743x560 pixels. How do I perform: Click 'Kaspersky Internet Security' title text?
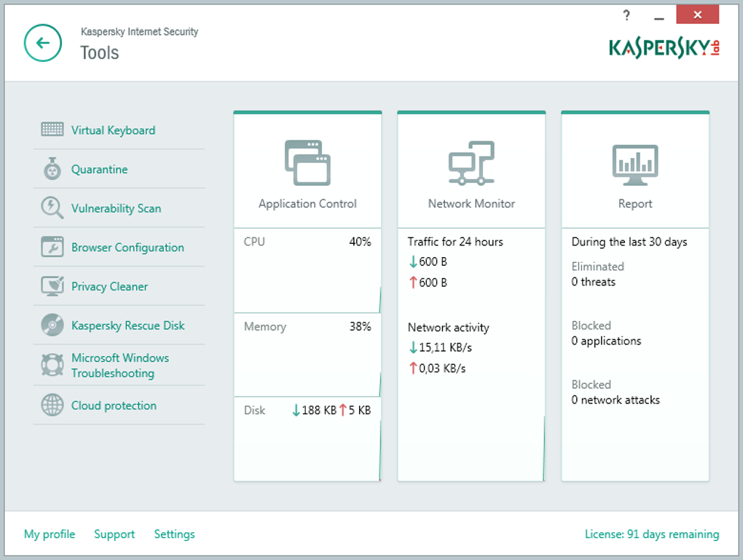click(139, 31)
